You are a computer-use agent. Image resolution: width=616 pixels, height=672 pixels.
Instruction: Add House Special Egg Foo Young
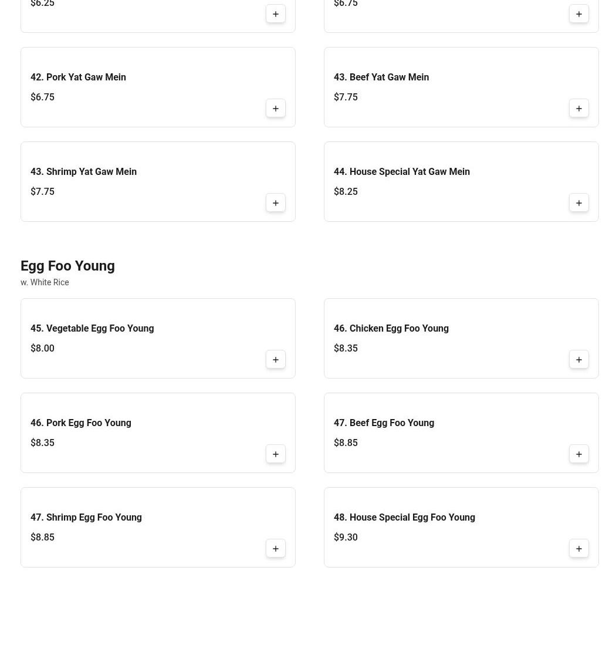click(578, 549)
